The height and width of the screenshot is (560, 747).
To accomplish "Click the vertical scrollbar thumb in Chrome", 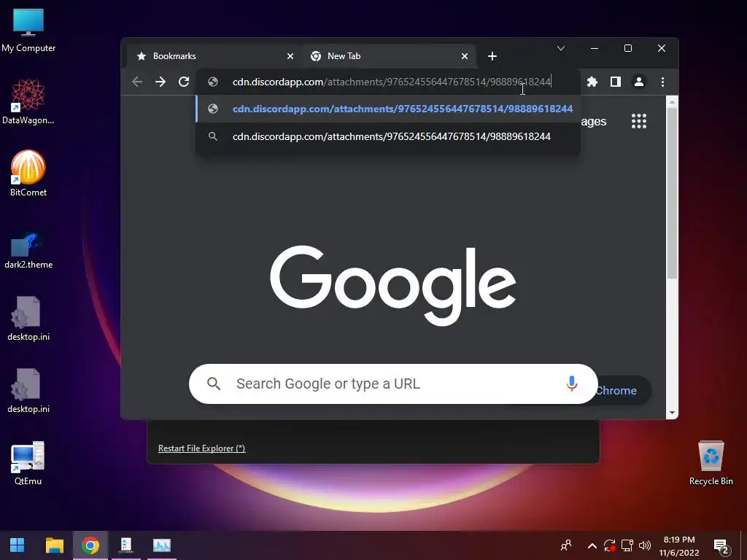I will (x=672, y=192).
